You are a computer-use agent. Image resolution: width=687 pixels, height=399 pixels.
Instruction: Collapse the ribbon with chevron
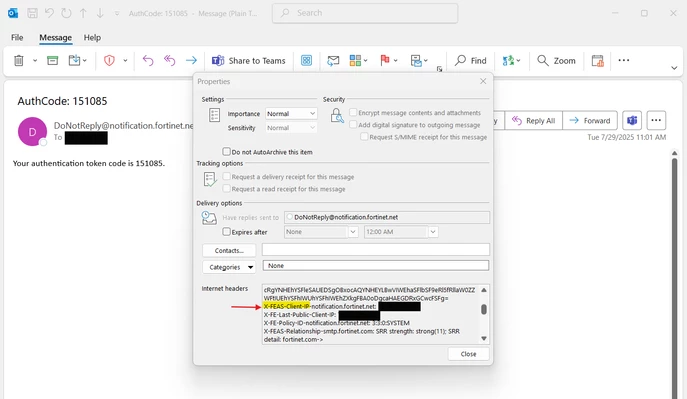674,68
